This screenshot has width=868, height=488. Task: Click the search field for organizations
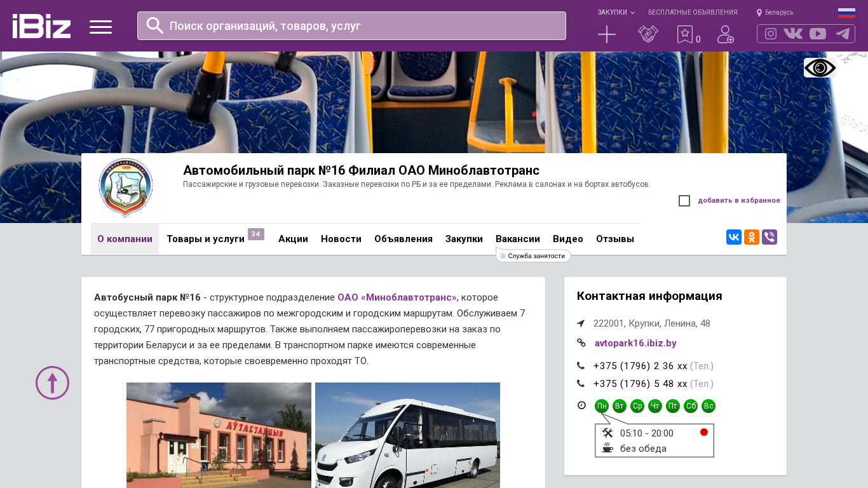click(x=351, y=26)
